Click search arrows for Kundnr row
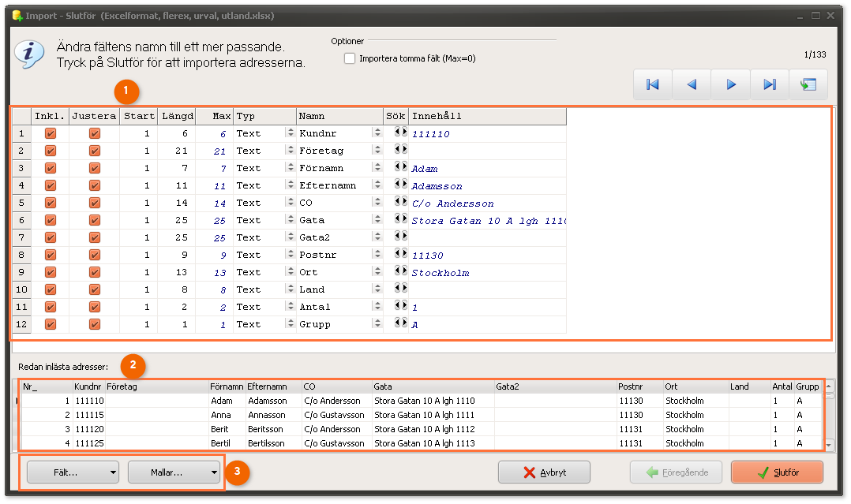This screenshot has height=504, width=851. (x=400, y=132)
